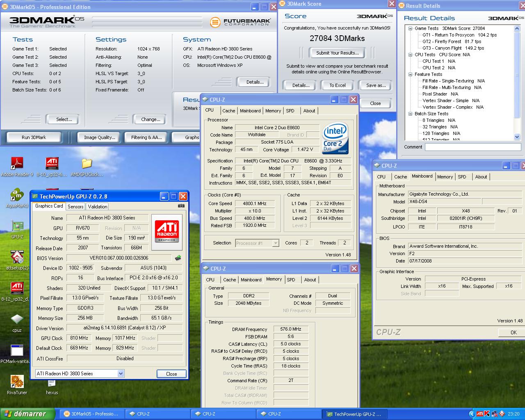
Task: Click the ATI tray icon in system tray
Action: pos(479,414)
